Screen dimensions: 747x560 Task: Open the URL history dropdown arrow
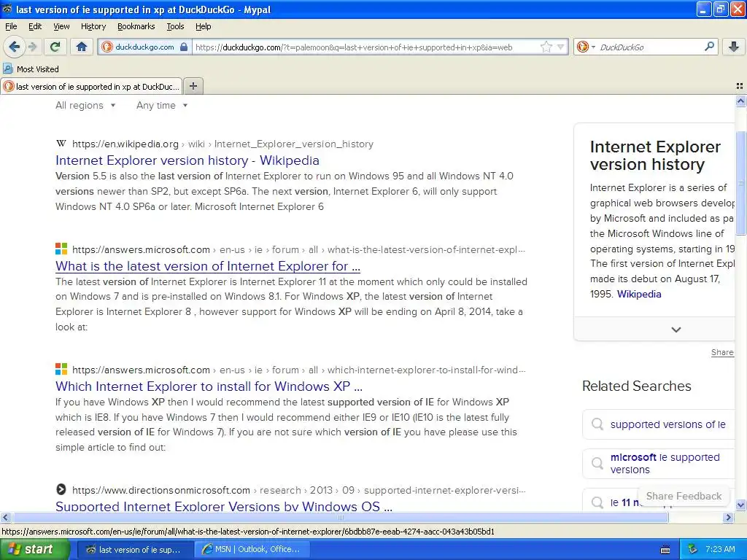pyautogui.click(x=561, y=47)
